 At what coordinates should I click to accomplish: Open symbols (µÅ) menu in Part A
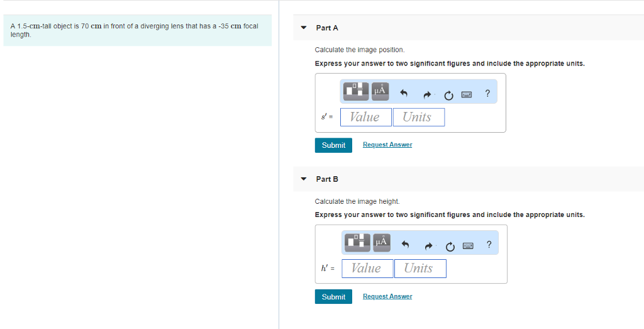tap(380, 91)
